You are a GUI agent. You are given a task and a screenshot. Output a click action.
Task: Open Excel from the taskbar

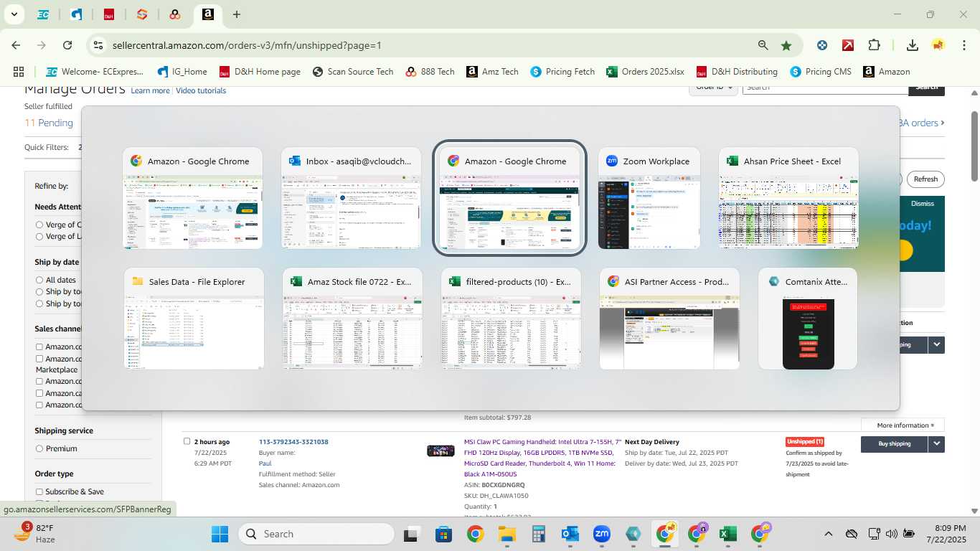point(728,534)
